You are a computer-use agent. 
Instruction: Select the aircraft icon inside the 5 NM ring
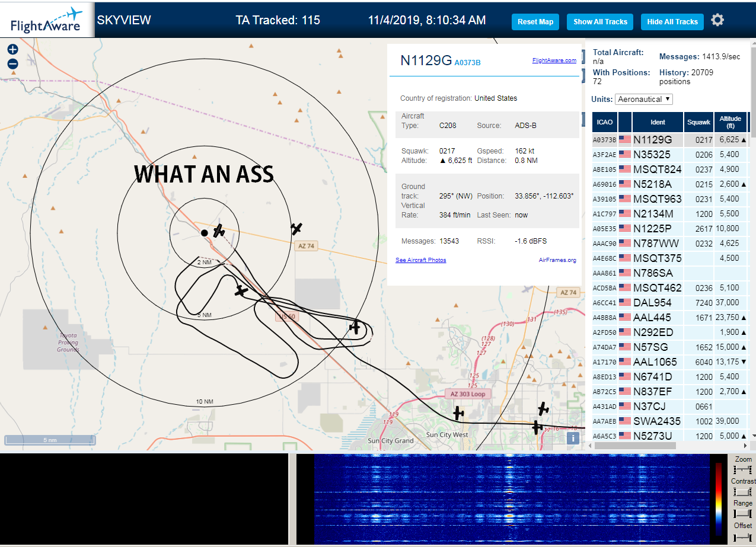240,290
